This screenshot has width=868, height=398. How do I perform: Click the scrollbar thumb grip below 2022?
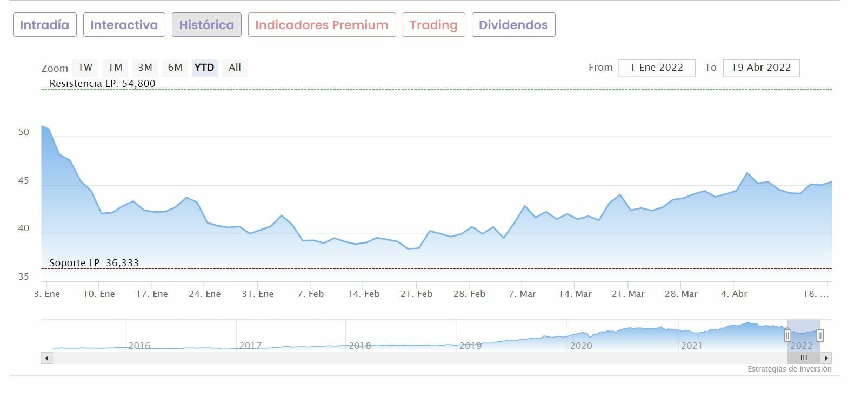[804, 357]
